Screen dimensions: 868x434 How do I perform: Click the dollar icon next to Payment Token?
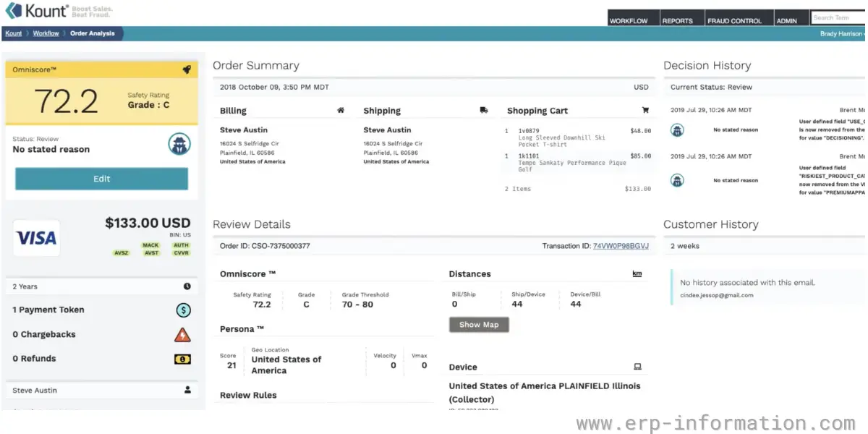coord(184,310)
